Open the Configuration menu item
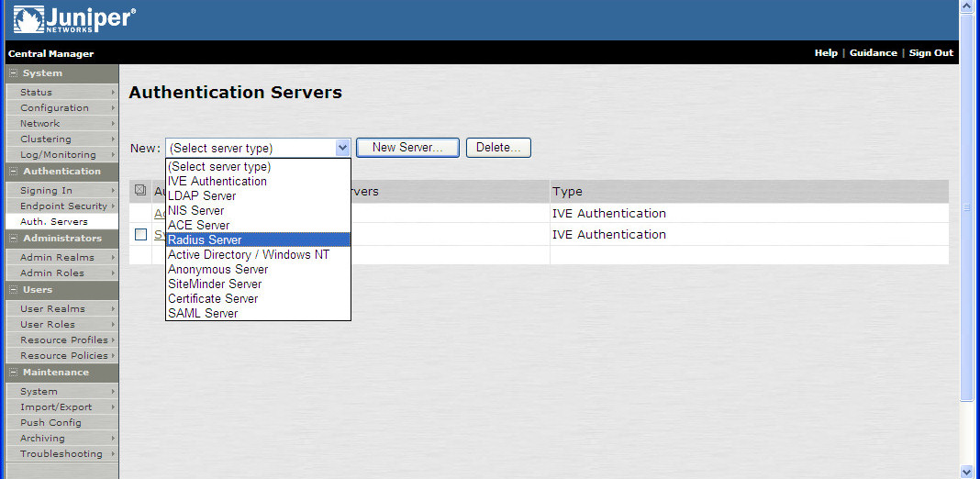The image size is (980, 479). [61, 107]
